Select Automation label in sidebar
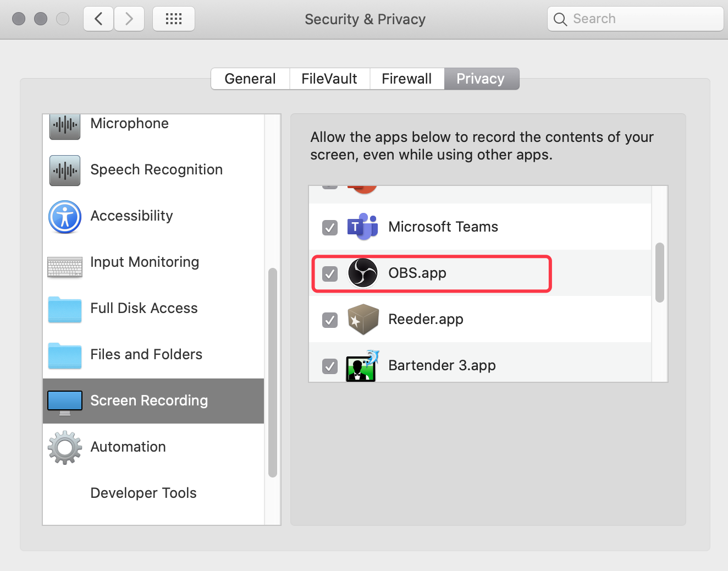Image resolution: width=728 pixels, height=571 pixels. pyautogui.click(x=128, y=447)
